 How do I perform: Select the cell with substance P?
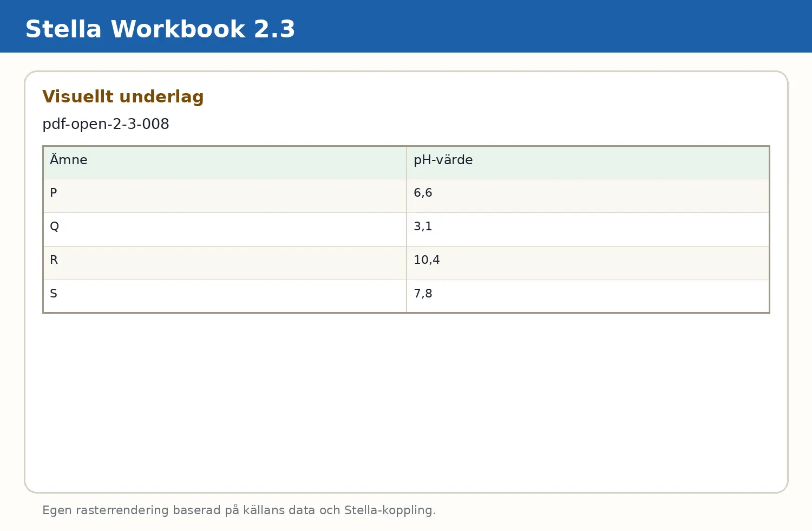(x=225, y=196)
